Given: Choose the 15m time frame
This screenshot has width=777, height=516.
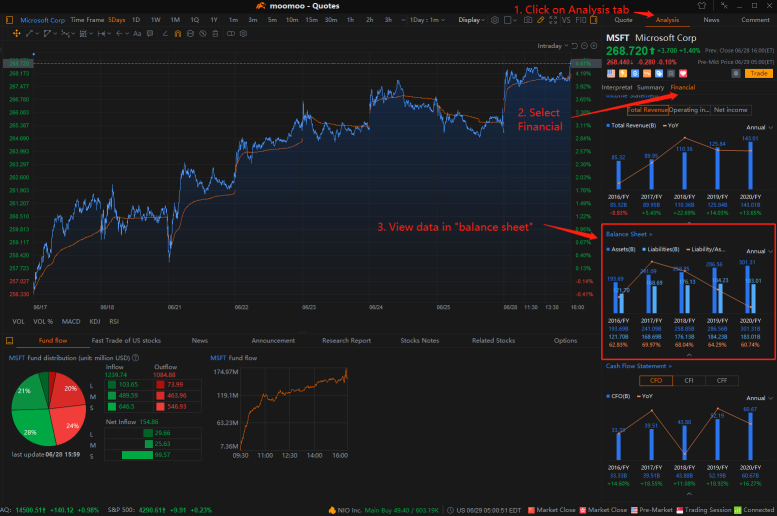Looking at the screenshot, I should [311, 20].
